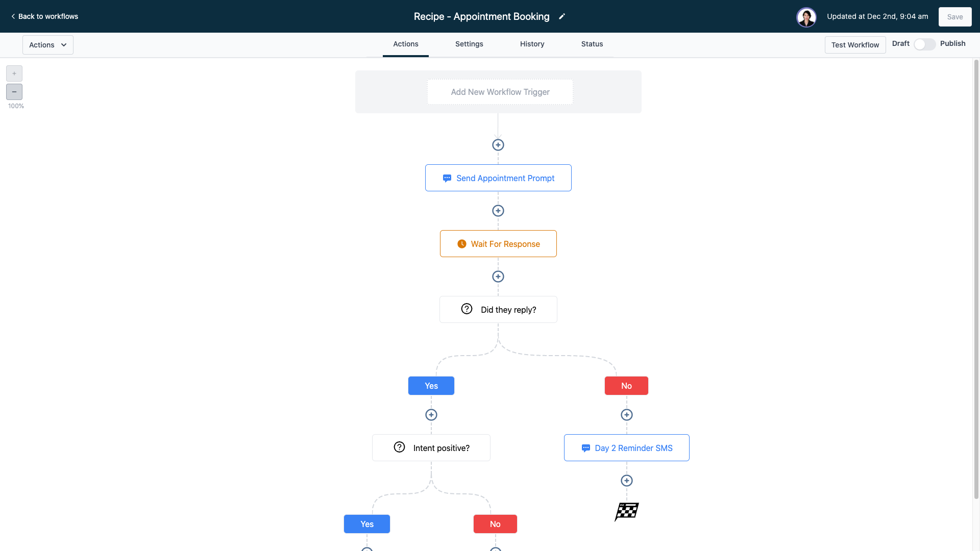Click plus icon above Send Appointment Prompt
Viewport: 980px width, 551px height.
[498, 145]
